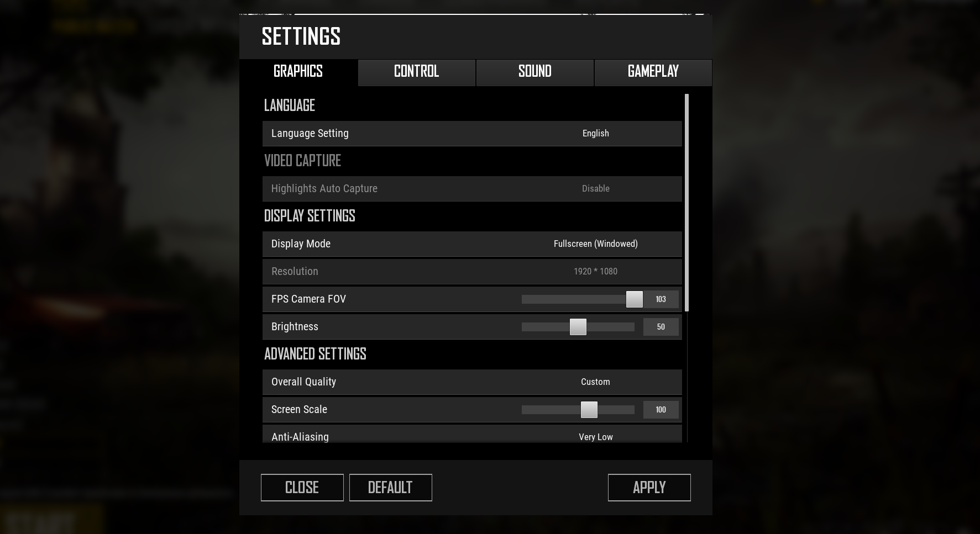Select the Anti-Aliasing Very Low option box
980x534 pixels.
point(595,436)
